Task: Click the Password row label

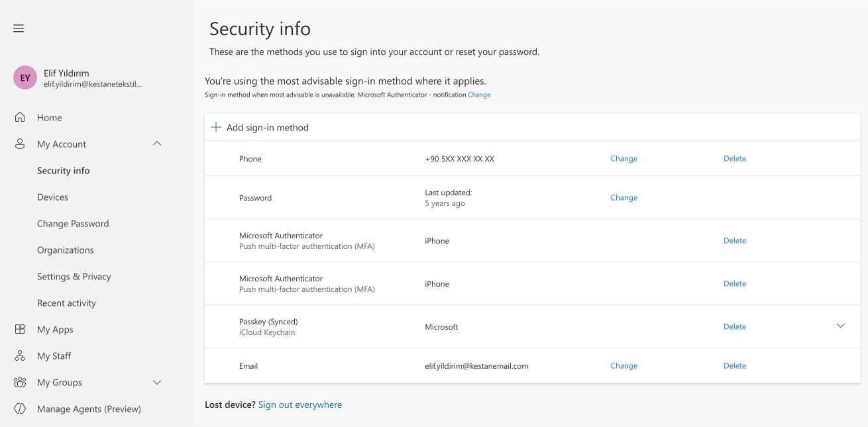Action: coord(255,198)
